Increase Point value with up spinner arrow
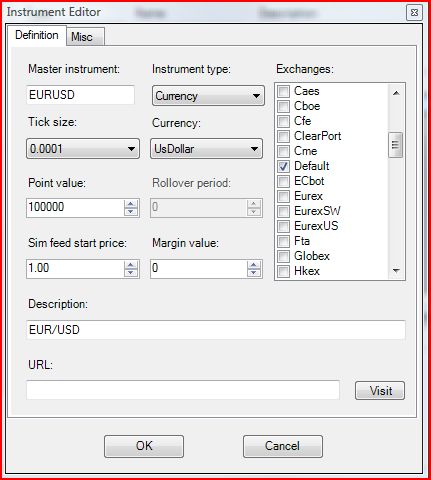431x480 pixels. tap(131, 204)
